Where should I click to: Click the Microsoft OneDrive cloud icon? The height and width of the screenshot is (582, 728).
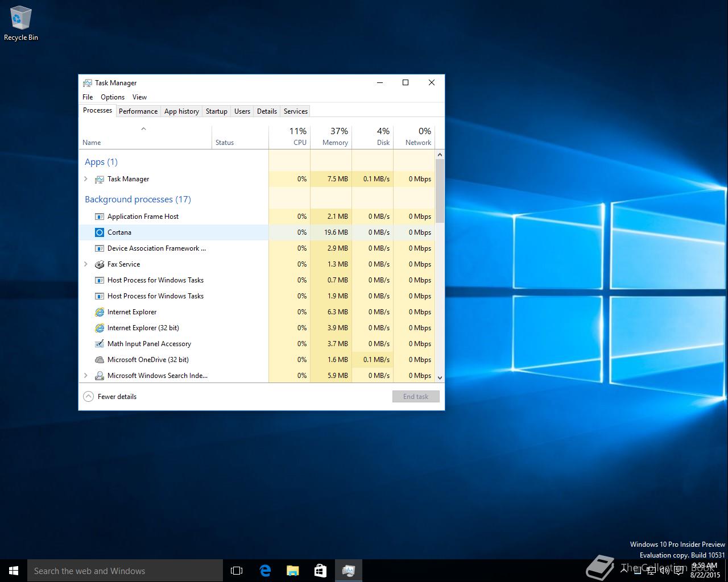(x=100, y=360)
